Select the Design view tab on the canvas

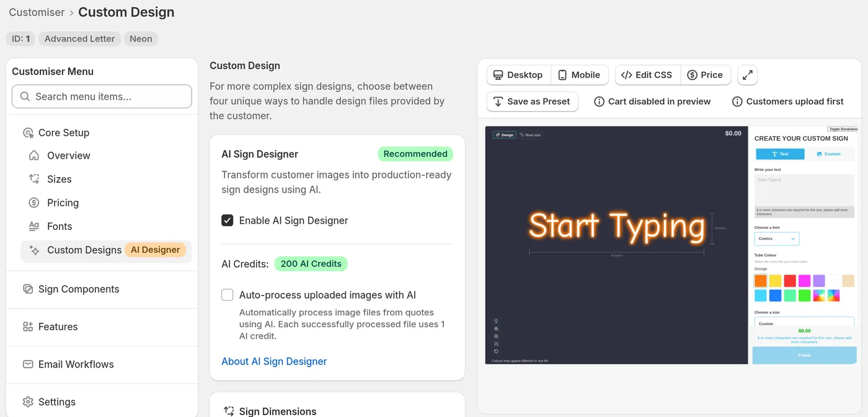[504, 134]
